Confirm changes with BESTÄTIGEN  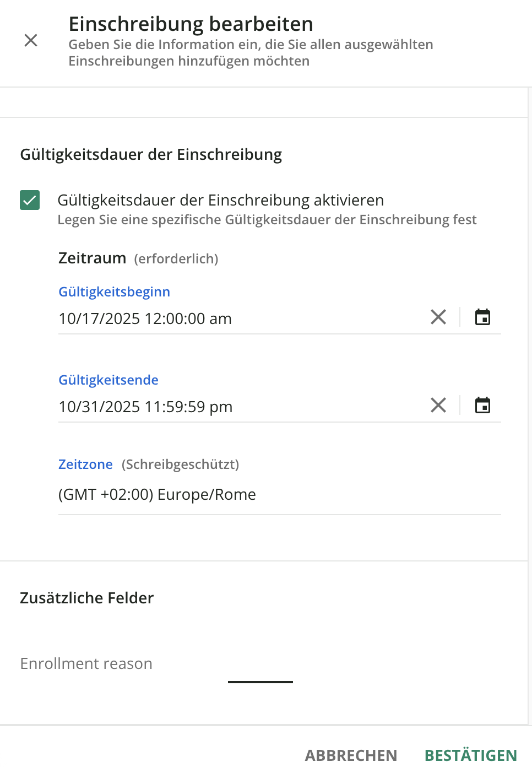tap(470, 755)
